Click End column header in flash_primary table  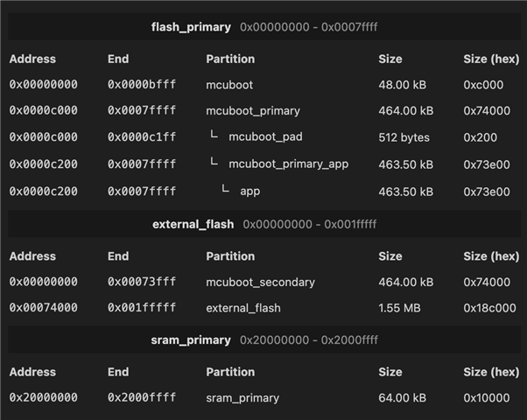[118, 59]
